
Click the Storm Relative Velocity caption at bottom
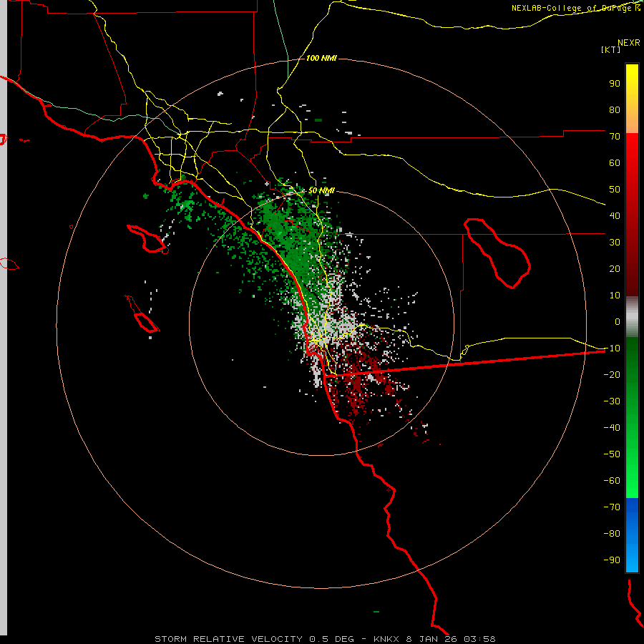(x=326, y=639)
